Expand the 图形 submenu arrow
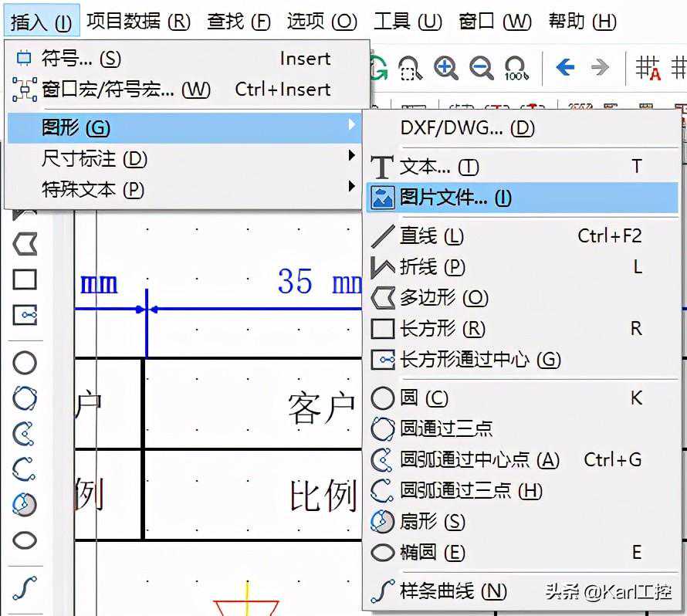 tap(352, 124)
